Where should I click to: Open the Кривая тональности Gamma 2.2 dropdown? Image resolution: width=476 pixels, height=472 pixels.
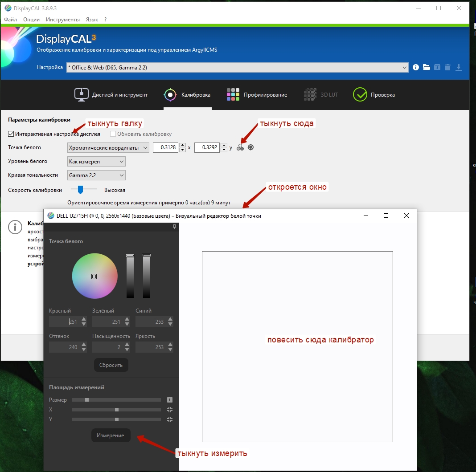tap(96, 175)
